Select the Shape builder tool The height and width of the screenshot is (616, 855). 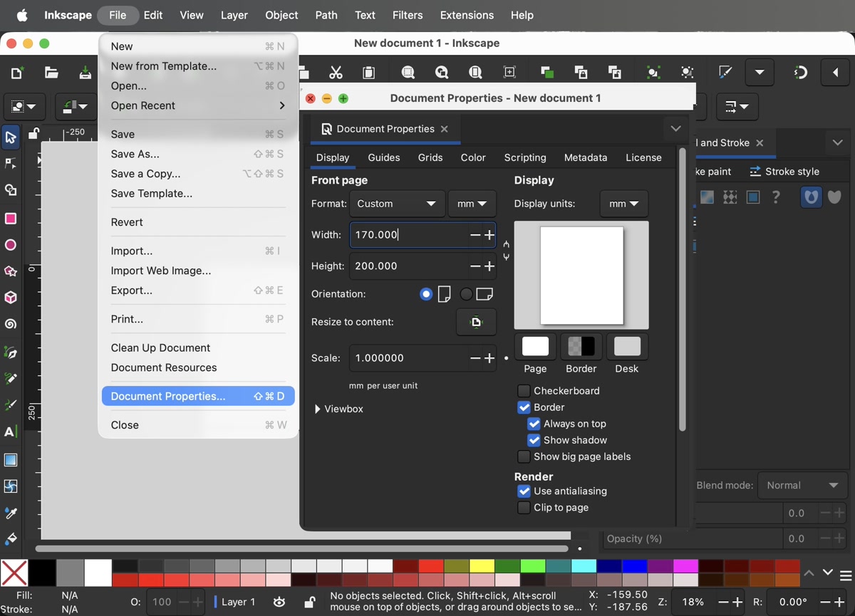point(11,191)
